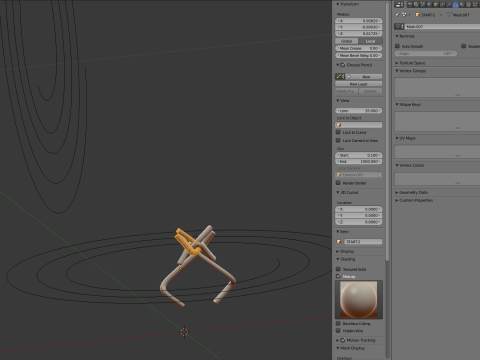Switch transform orientation to Global
The width and height of the screenshot is (480, 360).
click(347, 41)
